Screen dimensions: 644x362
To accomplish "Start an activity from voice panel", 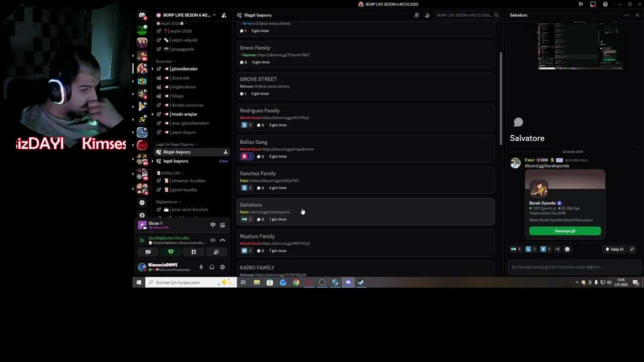I will click(194, 252).
